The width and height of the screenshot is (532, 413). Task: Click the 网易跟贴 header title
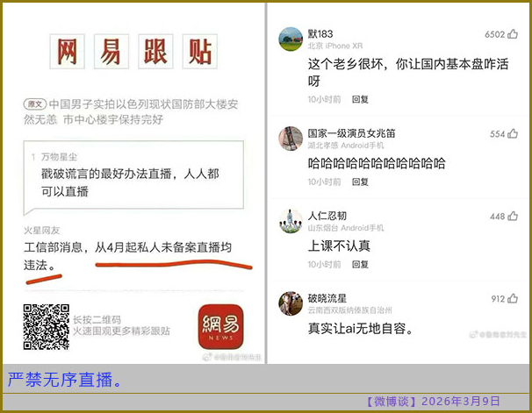(x=133, y=53)
